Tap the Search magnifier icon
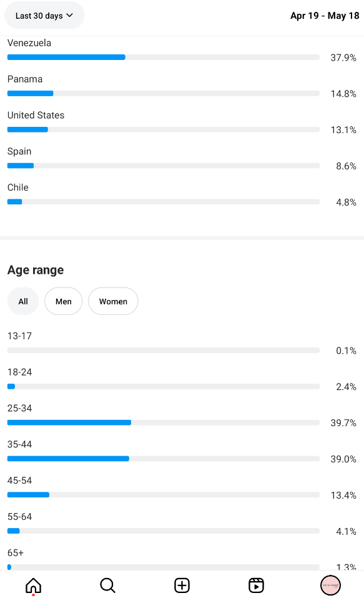 tap(107, 586)
